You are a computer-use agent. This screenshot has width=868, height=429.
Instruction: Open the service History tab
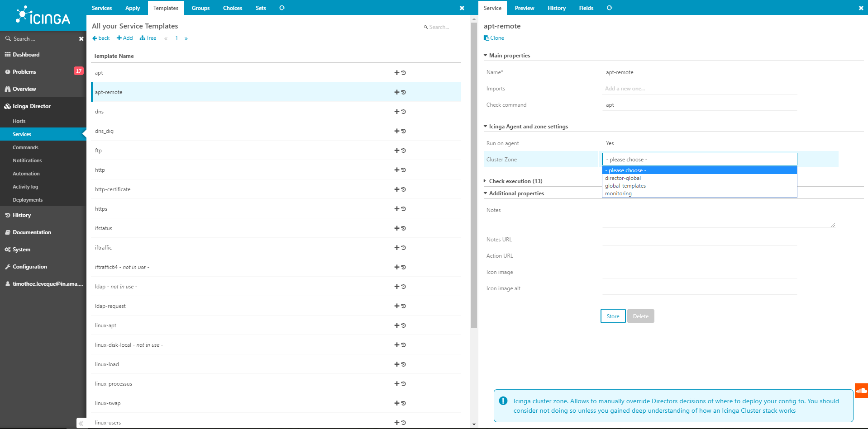click(557, 8)
